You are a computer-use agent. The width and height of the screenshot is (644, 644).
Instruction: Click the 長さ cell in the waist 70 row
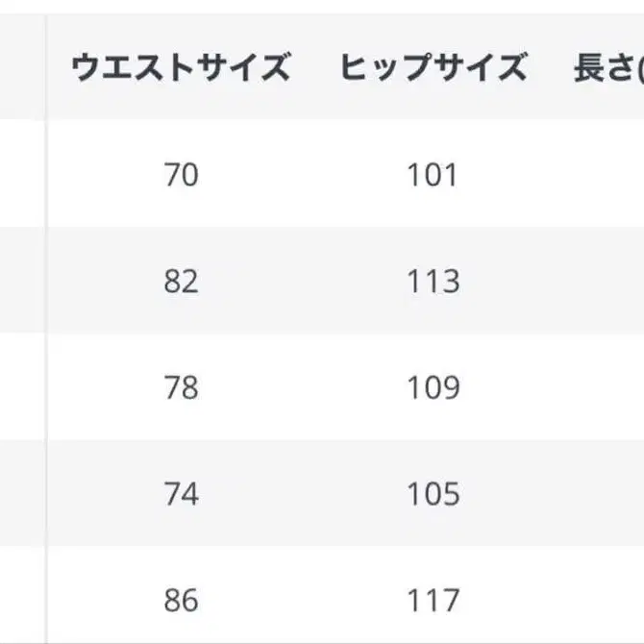tap(607, 175)
